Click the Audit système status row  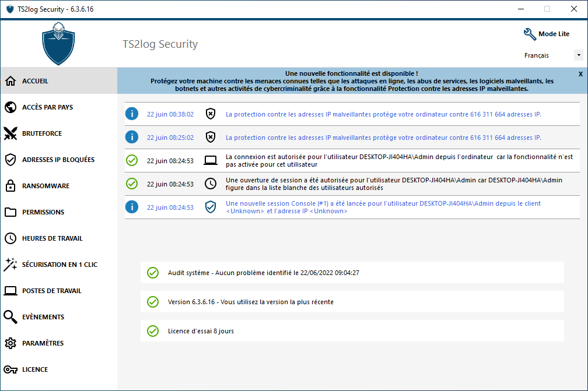352,273
